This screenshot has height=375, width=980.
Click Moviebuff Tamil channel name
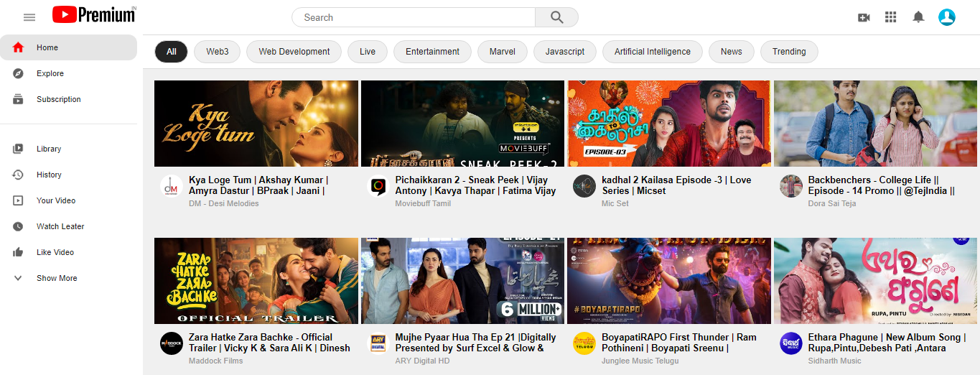click(x=423, y=203)
